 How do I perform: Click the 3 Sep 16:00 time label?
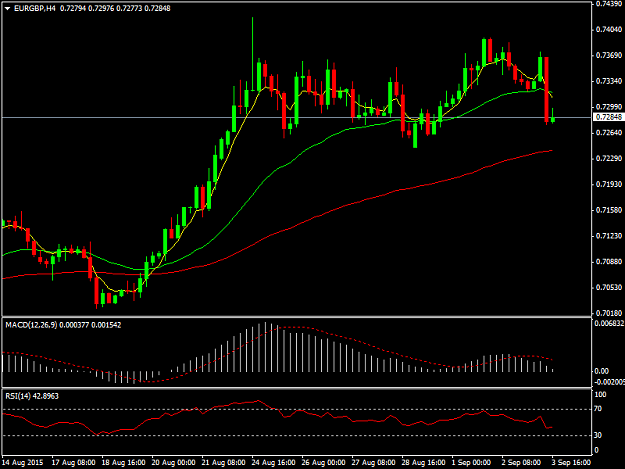click(571, 463)
